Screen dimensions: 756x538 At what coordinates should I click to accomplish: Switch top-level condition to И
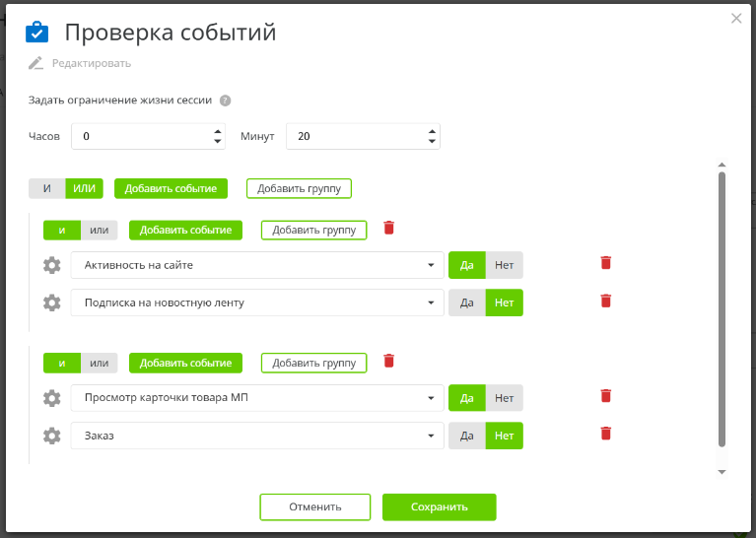(x=47, y=188)
